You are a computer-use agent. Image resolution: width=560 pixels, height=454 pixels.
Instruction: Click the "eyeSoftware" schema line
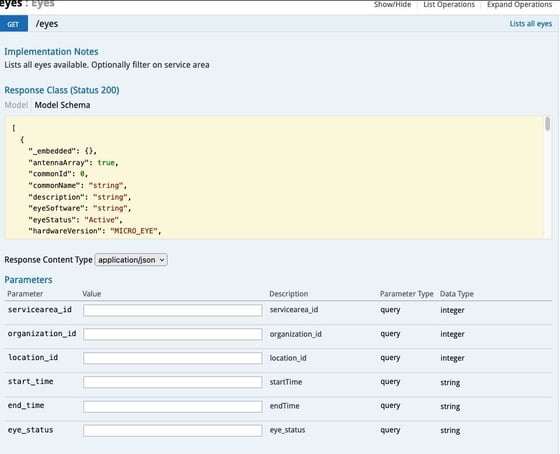(80, 208)
